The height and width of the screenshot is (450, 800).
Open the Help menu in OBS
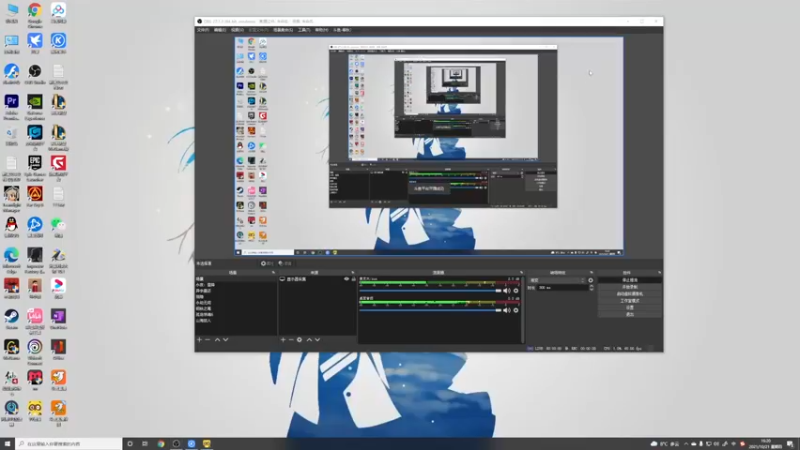coord(321,30)
